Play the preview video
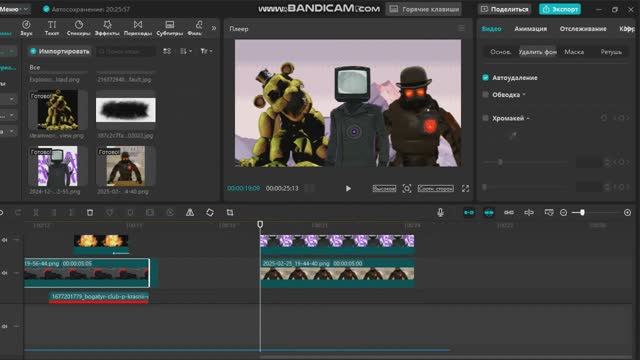640x360 pixels. pos(348,189)
